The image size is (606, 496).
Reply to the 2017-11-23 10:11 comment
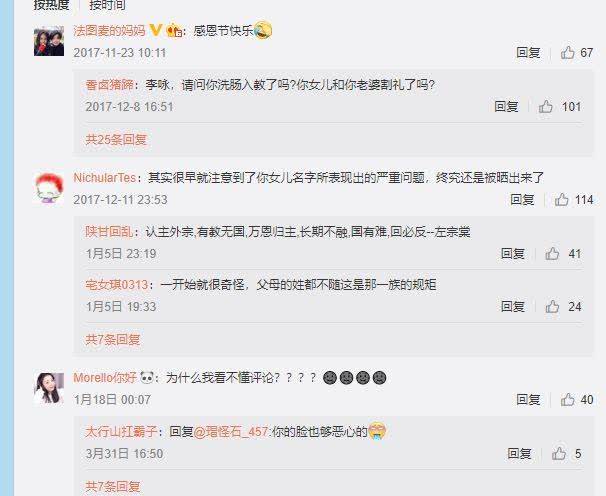pyautogui.click(x=528, y=53)
